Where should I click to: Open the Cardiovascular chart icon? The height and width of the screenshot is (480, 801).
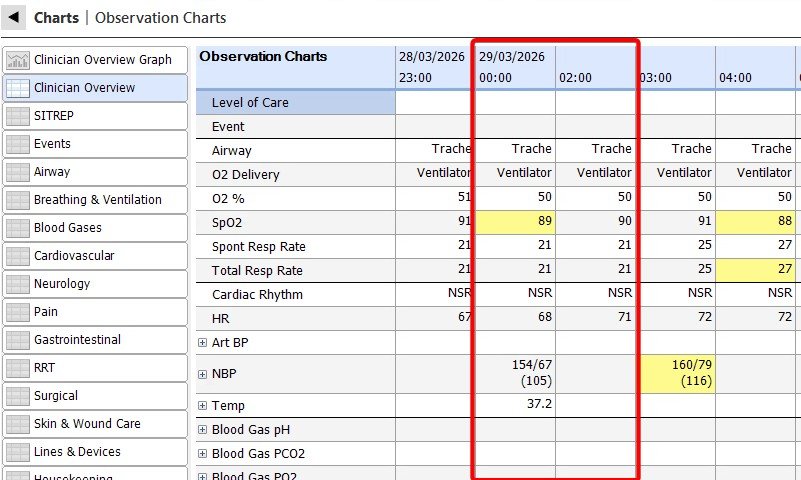(x=18, y=256)
